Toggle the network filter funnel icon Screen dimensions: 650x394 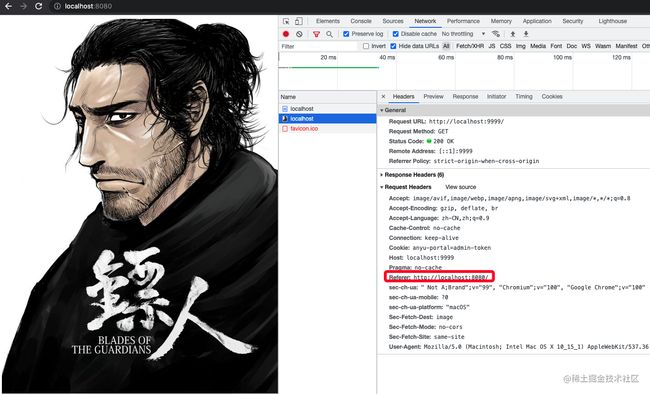(x=316, y=34)
